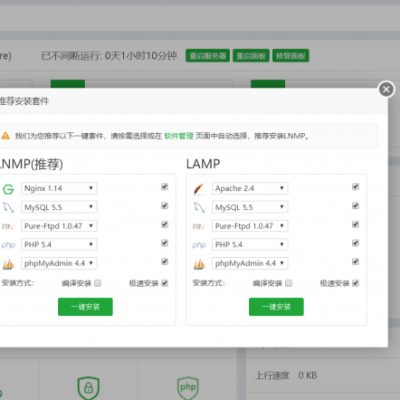The width and height of the screenshot is (400, 400).
Task: Click the green php shield icon behind the dialog
Action: (188, 388)
